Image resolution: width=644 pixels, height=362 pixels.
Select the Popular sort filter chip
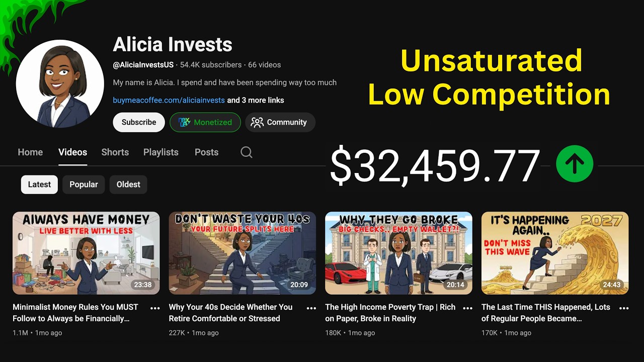point(84,185)
